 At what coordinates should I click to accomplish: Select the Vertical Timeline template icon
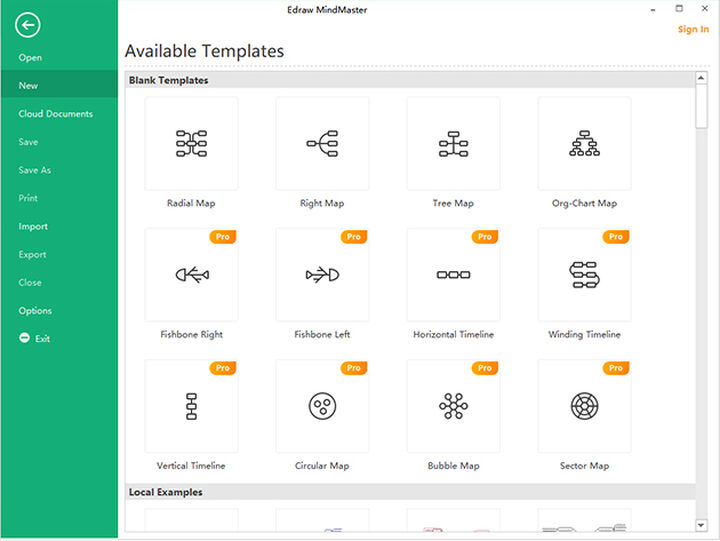(x=191, y=406)
